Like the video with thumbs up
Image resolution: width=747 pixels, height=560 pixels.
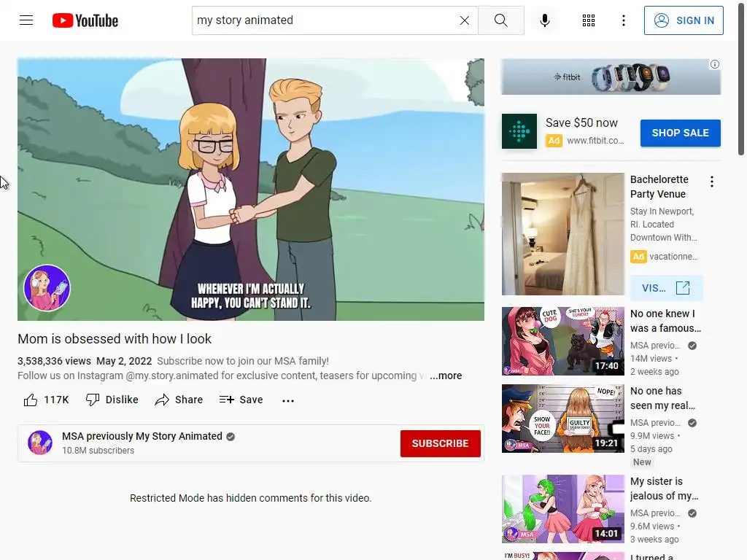click(x=31, y=400)
